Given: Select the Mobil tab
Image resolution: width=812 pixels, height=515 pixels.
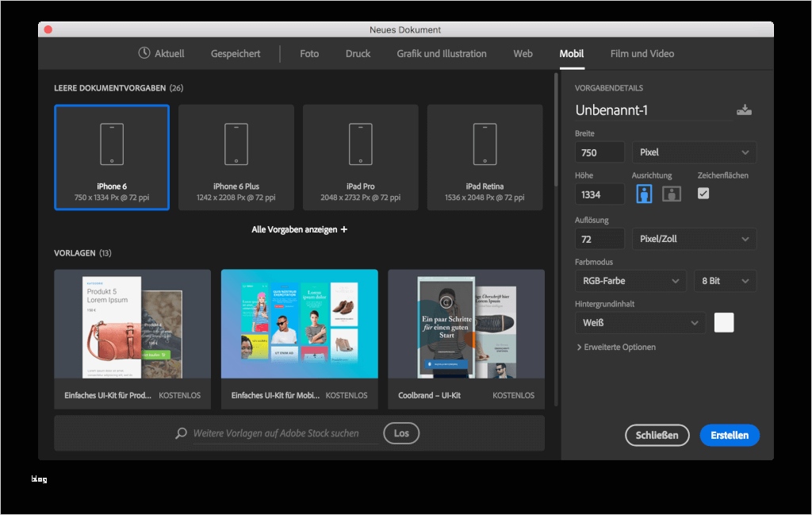Looking at the screenshot, I should coord(572,53).
